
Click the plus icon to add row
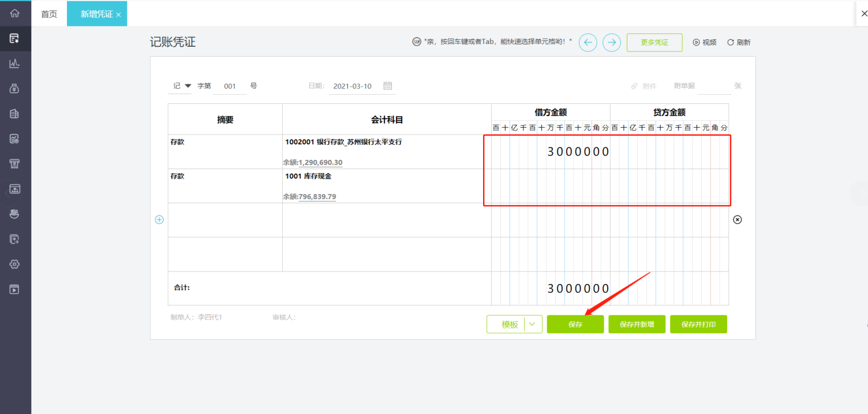click(159, 219)
